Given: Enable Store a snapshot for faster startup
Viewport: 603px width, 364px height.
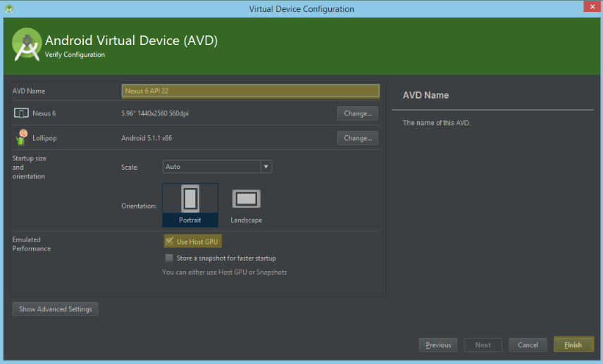Looking at the screenshot, I should coord(169,258).
